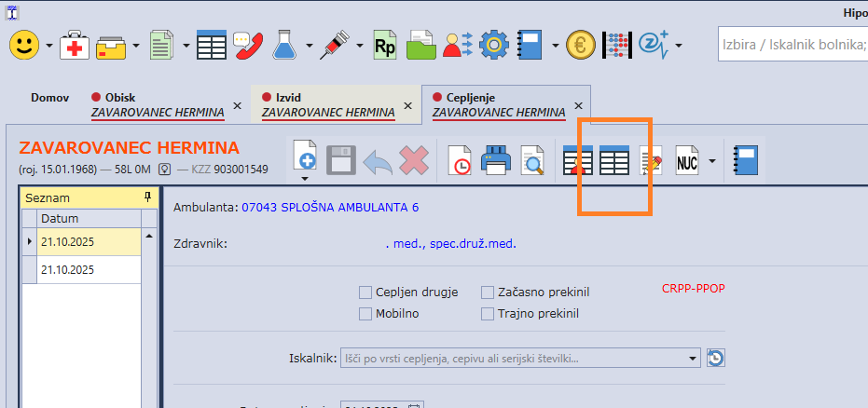868x408 pixels.
Task: Click the red telephone call icon
Action: [x=248, y=45]
